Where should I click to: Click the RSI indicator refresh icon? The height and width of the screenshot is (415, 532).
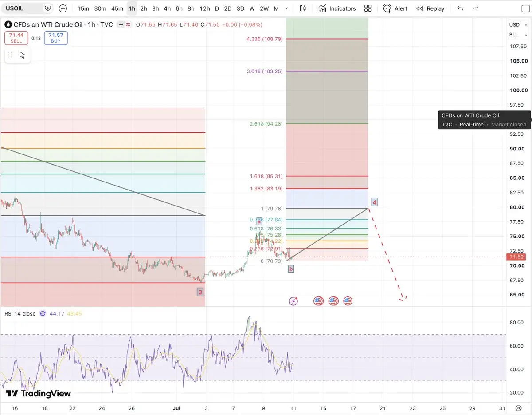(43, 313)
